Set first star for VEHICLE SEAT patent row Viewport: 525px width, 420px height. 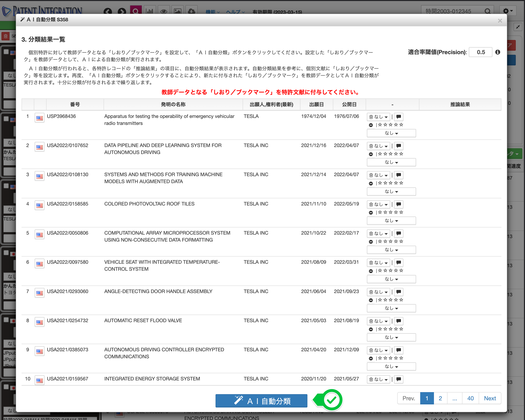[380, 270]
